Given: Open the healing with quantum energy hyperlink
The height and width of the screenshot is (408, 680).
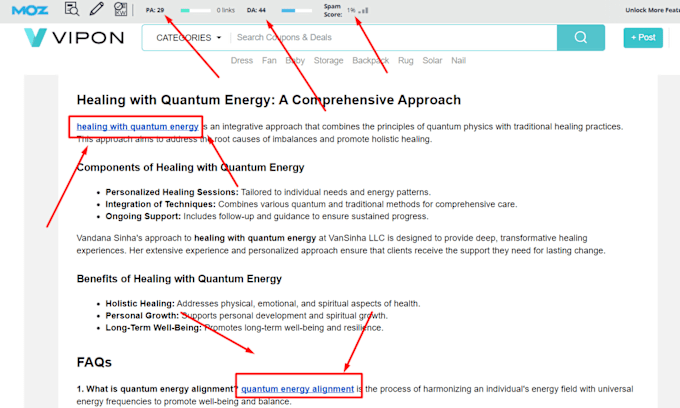Looking at the screenshot, I should tap(137, 127).
